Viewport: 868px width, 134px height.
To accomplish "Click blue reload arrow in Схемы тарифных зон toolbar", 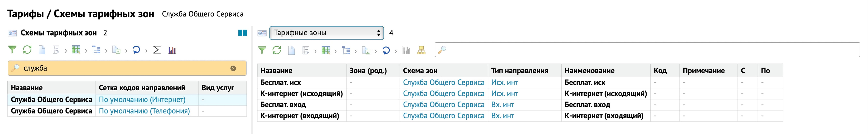I will coord(136,50).
